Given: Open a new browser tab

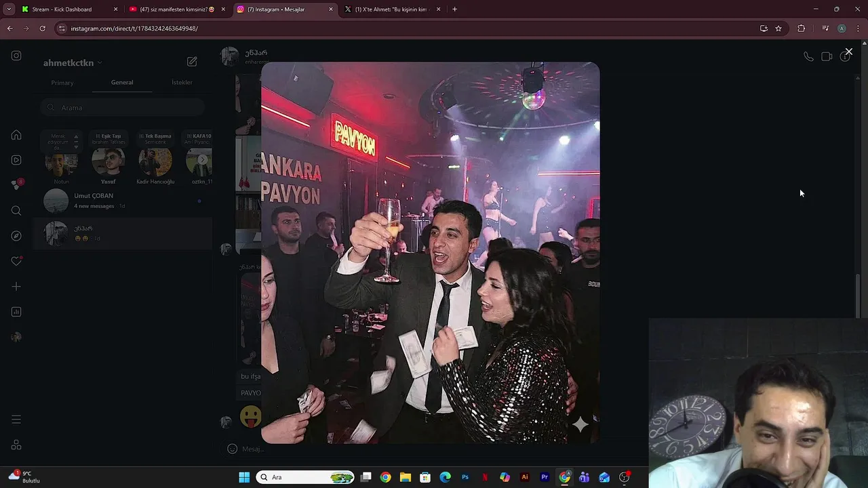Looking at the screenshot, I should pyautogui.click(x=454, y=9).
